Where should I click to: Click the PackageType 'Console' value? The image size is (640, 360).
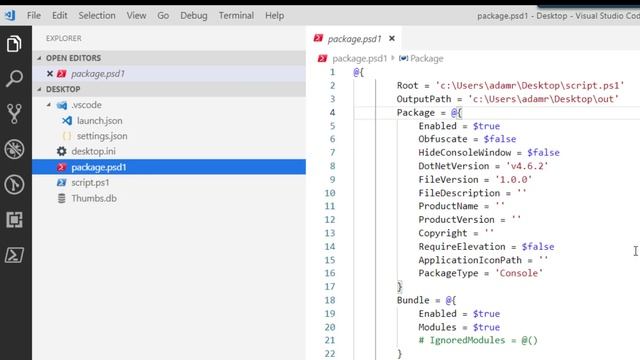[519, 273]
